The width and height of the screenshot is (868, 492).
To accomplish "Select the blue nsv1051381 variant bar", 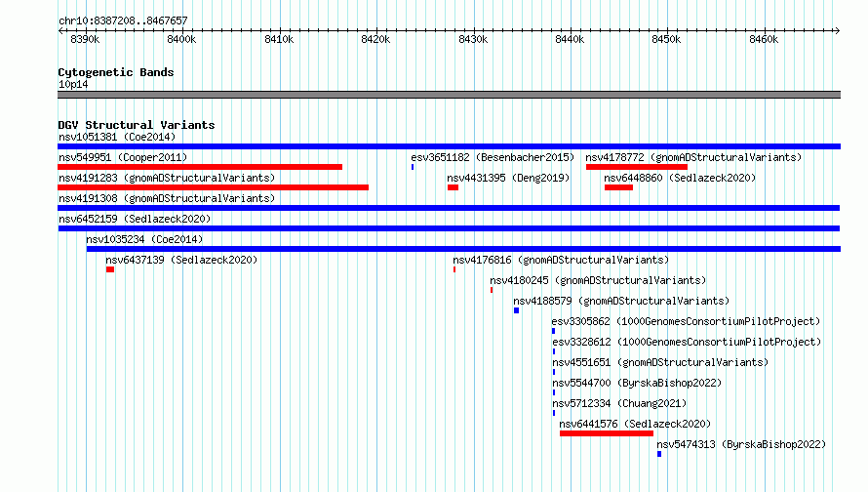I will 449,146.
